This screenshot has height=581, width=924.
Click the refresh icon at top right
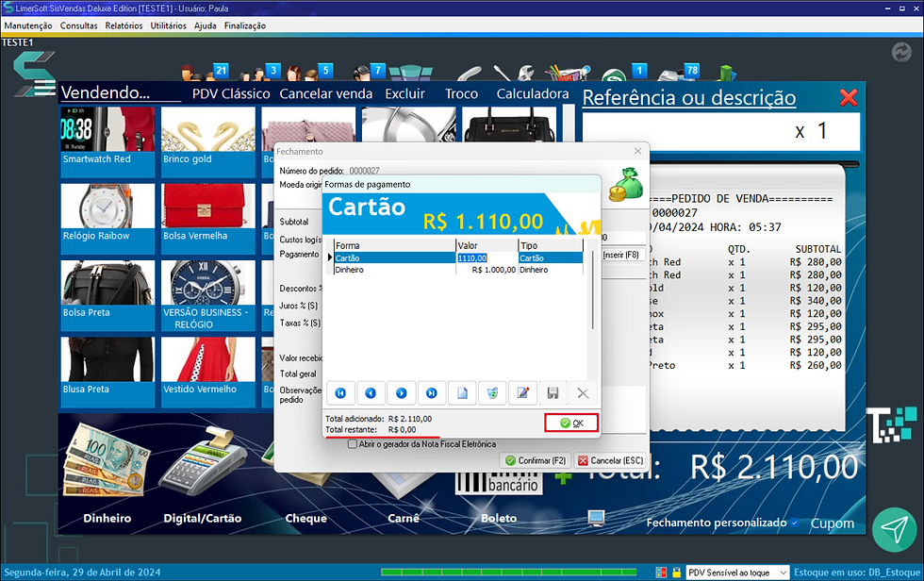pos(901,53)
